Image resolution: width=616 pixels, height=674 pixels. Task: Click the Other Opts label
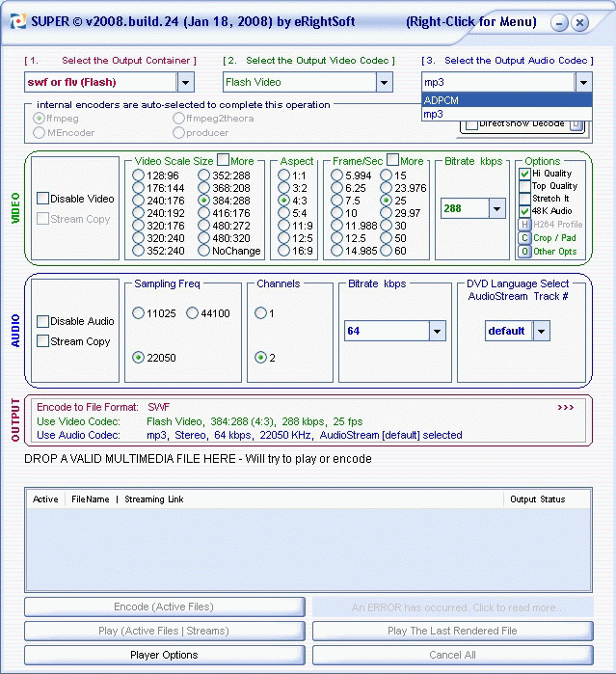tap(555, 252)
